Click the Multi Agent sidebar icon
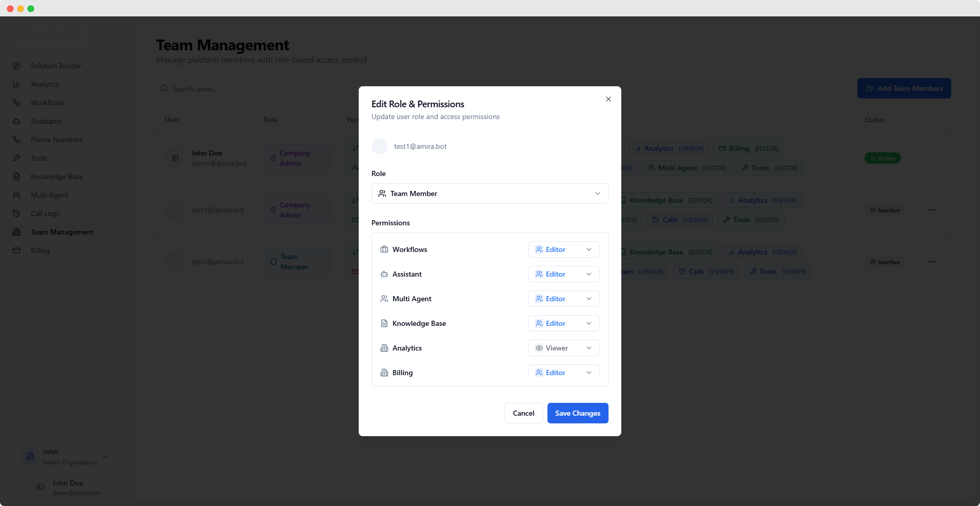This screenshot has height=506, width=980. (16, 194)
